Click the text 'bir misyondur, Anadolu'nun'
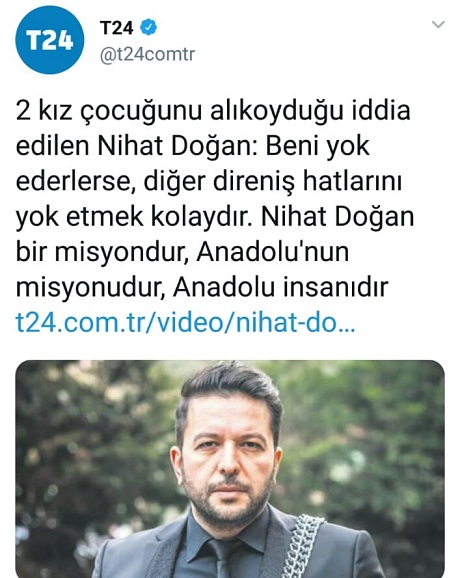 point(182,253)
